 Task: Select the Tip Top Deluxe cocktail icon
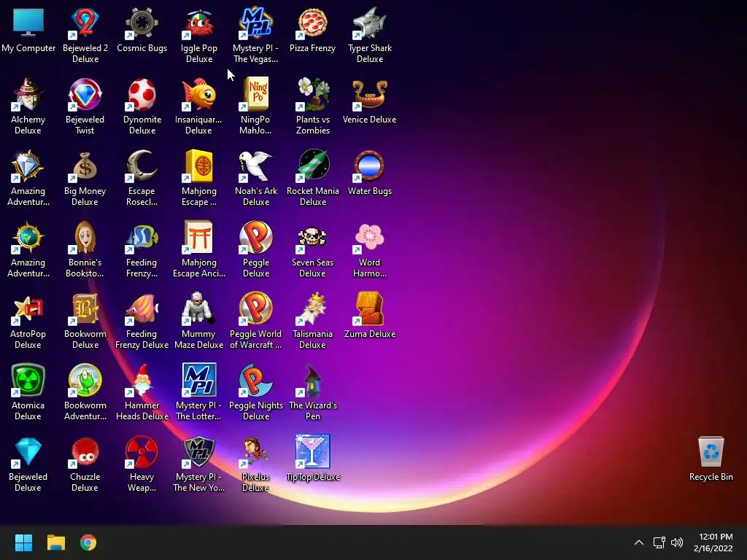point(312,451)
